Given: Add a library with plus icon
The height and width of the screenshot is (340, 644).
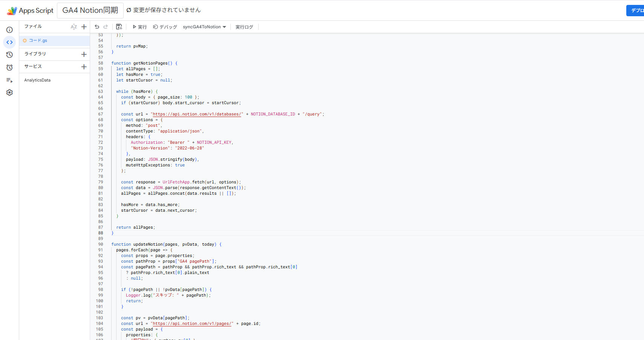Looking at the screenshot, I should point(84,54).
